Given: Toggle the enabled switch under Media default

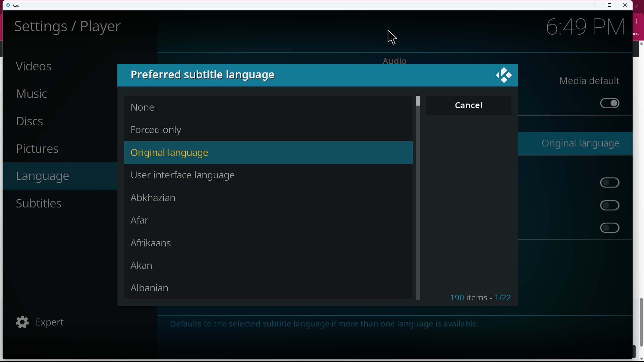Looking at the screenshot, I should 609,103.
